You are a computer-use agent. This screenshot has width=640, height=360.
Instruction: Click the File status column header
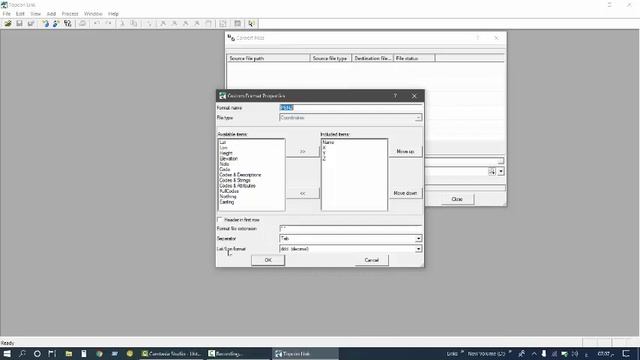tap(414, 58)
